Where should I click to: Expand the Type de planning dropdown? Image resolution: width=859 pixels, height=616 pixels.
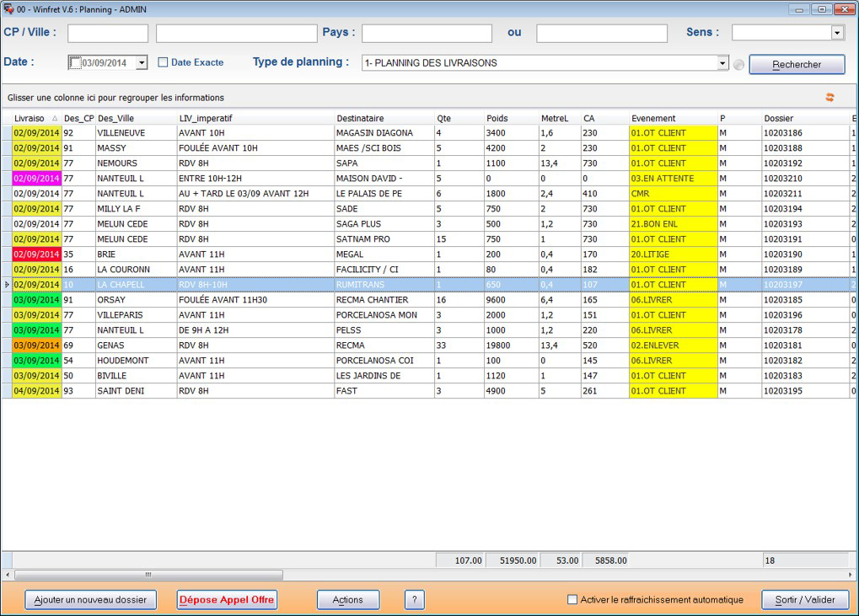722,62
